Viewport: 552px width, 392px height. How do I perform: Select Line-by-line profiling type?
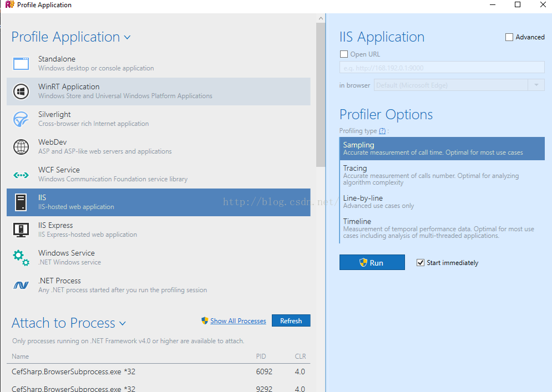[442, 202]
